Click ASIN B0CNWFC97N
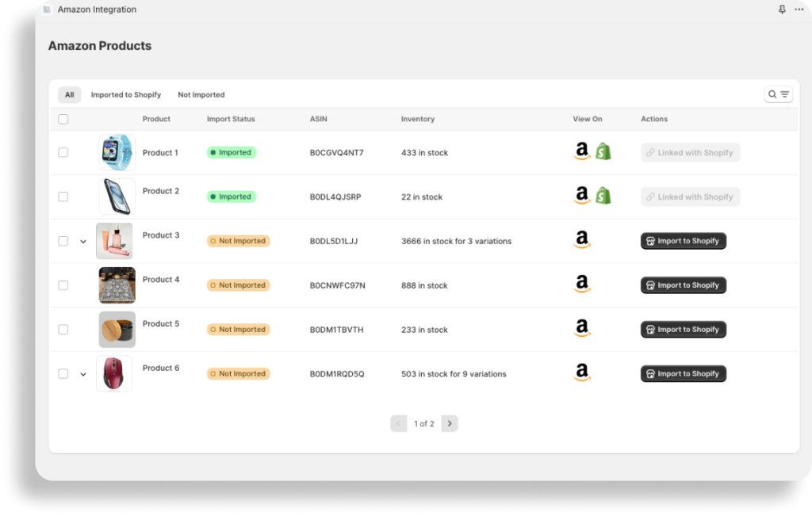Viewport: 812px width, 516px height. click(338, 285)
